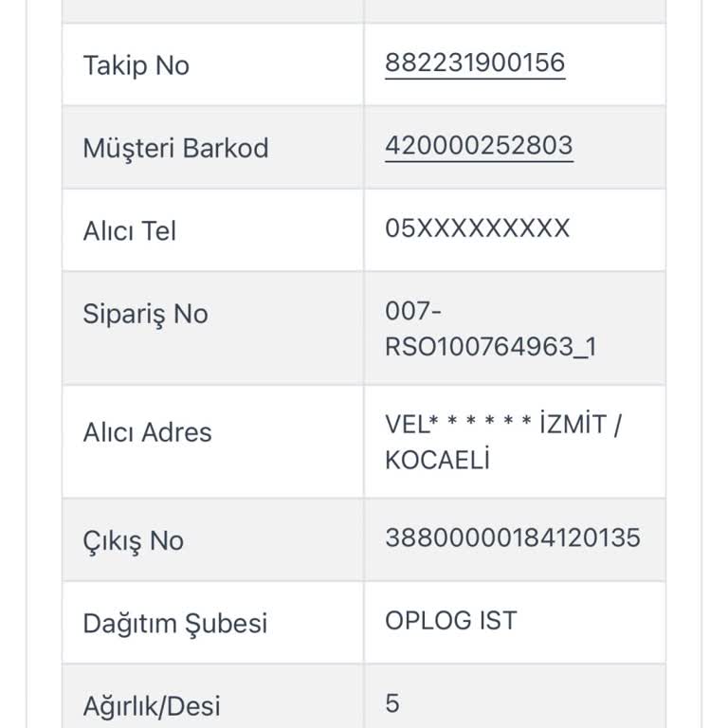Click exit number 3880000184120135
The image size is (728, 728).
(x=513, y=538)
